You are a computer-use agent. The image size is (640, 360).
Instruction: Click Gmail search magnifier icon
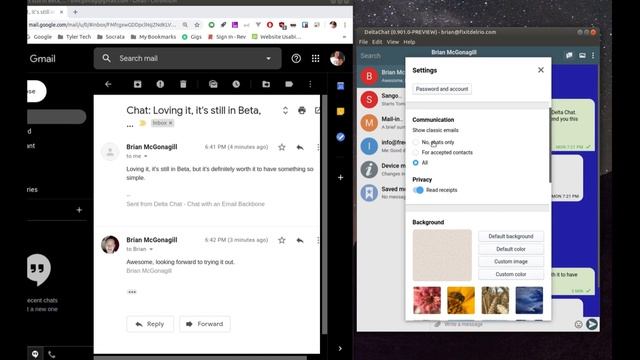click(x=107, y=58)
